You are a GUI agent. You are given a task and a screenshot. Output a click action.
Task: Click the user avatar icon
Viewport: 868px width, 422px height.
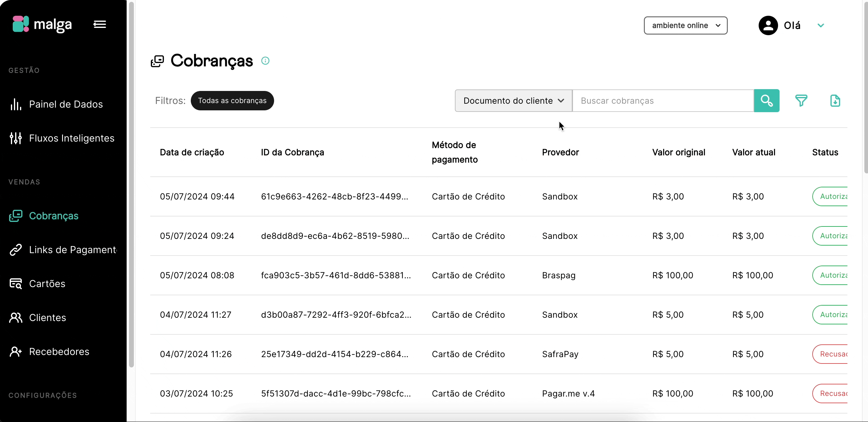click(768, 26)
